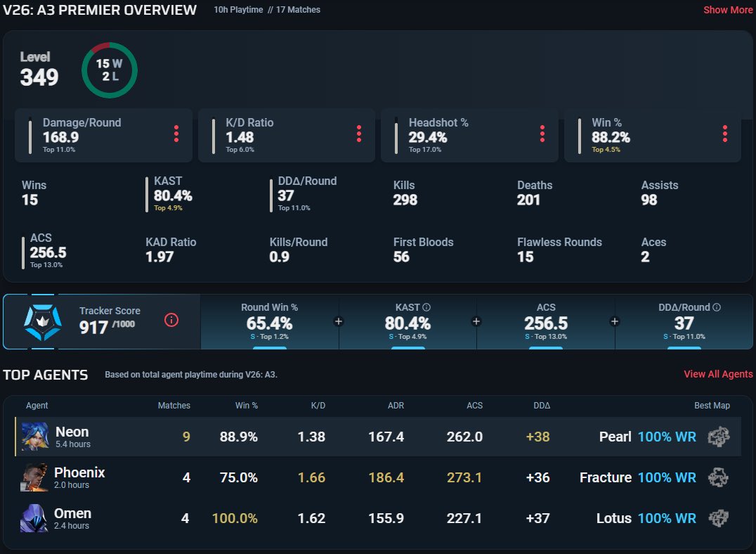This screenshot has height=554, width=756.
Task: Sort agents by K/D column
Action: click(x=318, y=406)
